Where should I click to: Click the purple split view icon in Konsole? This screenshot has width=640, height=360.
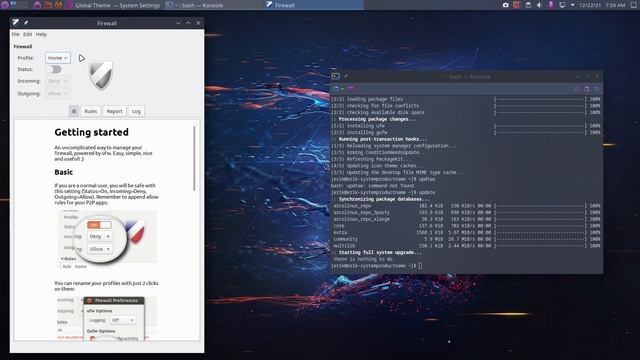pyautogui.click(x=351, y=89)
